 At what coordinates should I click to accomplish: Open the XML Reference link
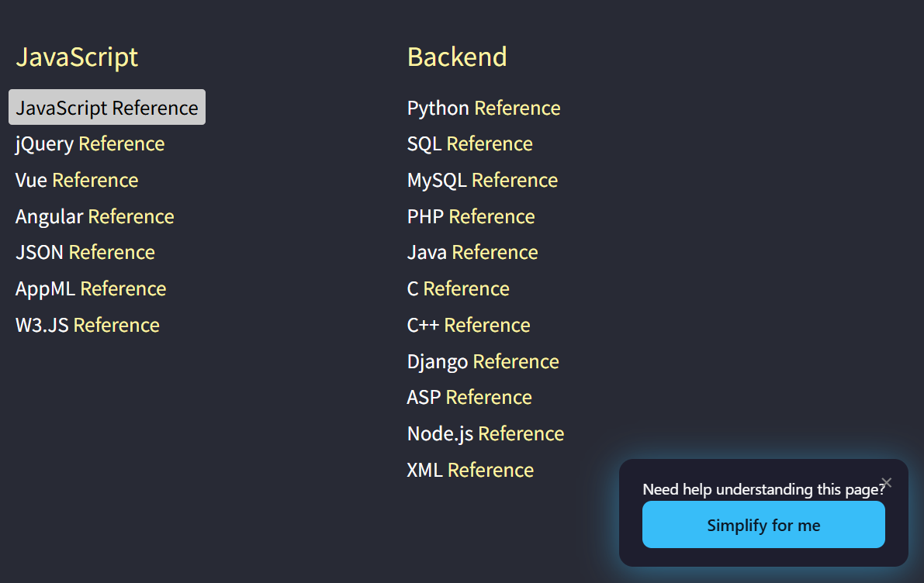470,470
